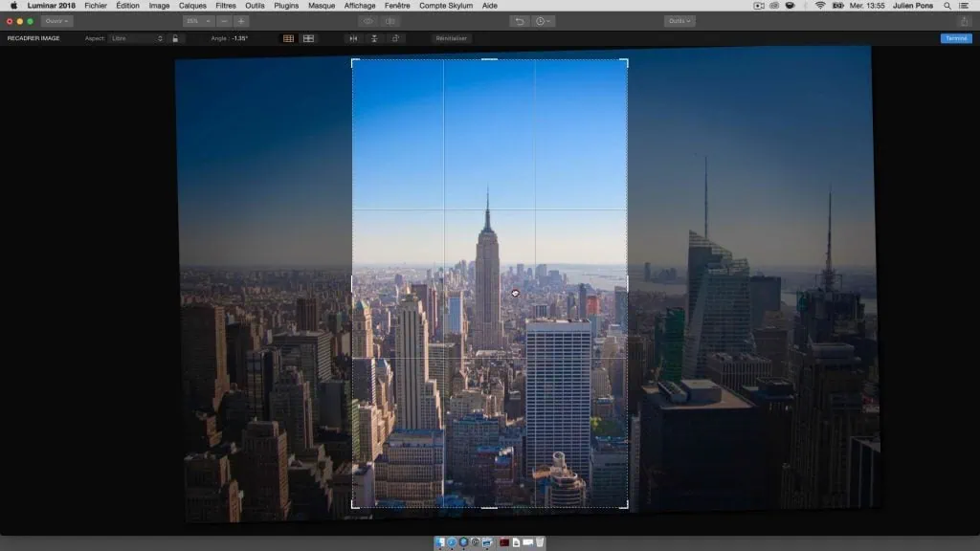Flip the image horizontally
The width and height of the screenshot is (980, 551).
353,38
